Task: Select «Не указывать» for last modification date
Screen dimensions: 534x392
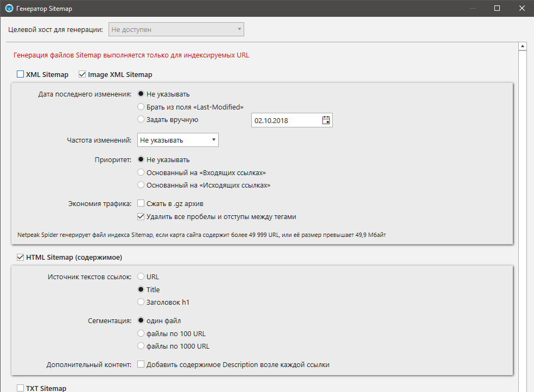Action: 141,94
